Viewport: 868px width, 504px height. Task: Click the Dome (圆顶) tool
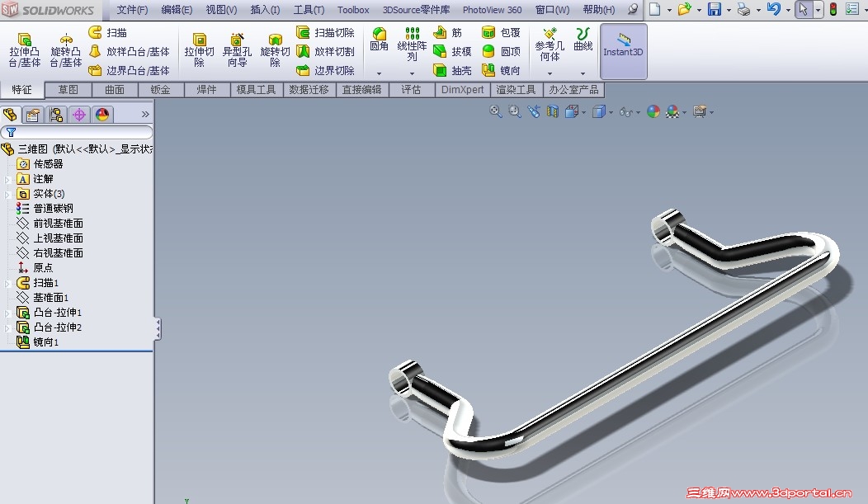tap(501, 51)
